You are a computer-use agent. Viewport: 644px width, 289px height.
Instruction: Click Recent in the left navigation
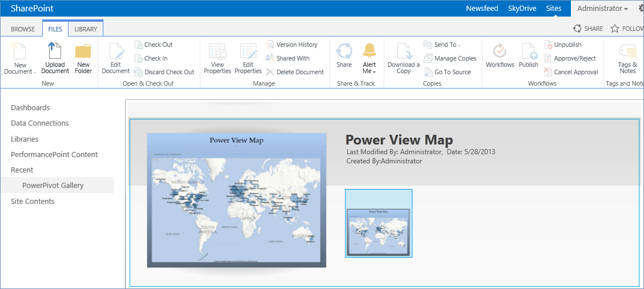[22, 170]
